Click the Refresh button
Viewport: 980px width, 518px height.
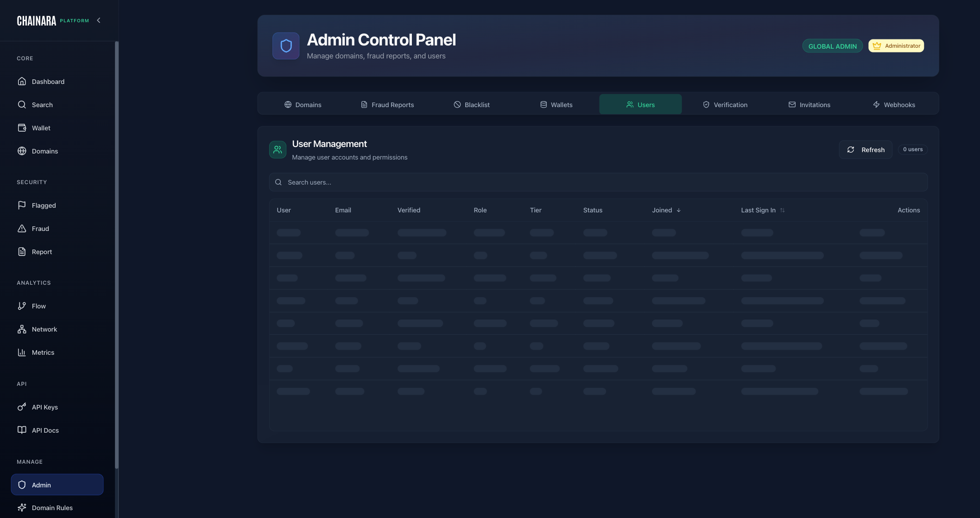pyautogui.click(x=866, y=149)
